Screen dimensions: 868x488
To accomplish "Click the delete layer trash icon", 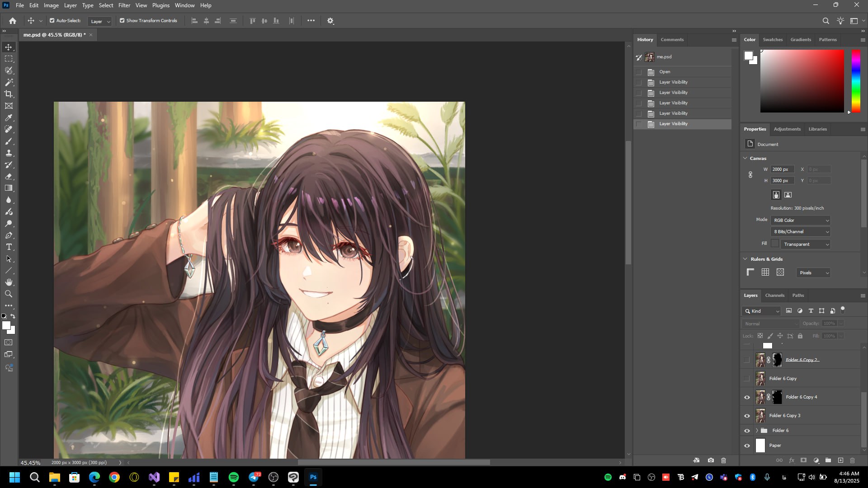I will (x=852, y=460).
